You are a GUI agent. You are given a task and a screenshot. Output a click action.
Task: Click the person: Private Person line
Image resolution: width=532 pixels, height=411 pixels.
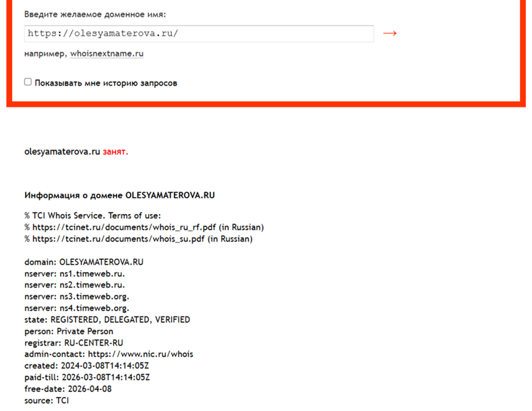pyautogui.click(x=69, y=331)
